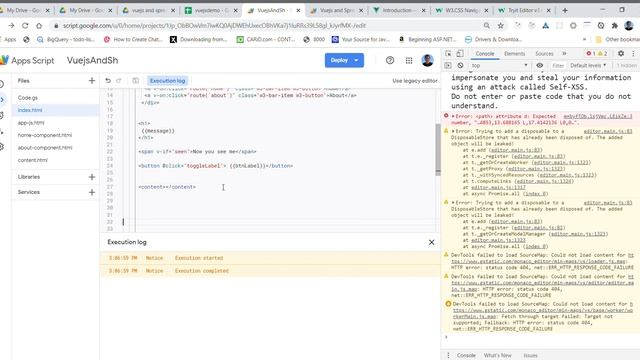Open the Issues drawer tab
The height and width of the screenshot is (360, 640).
tap(530, 356)
